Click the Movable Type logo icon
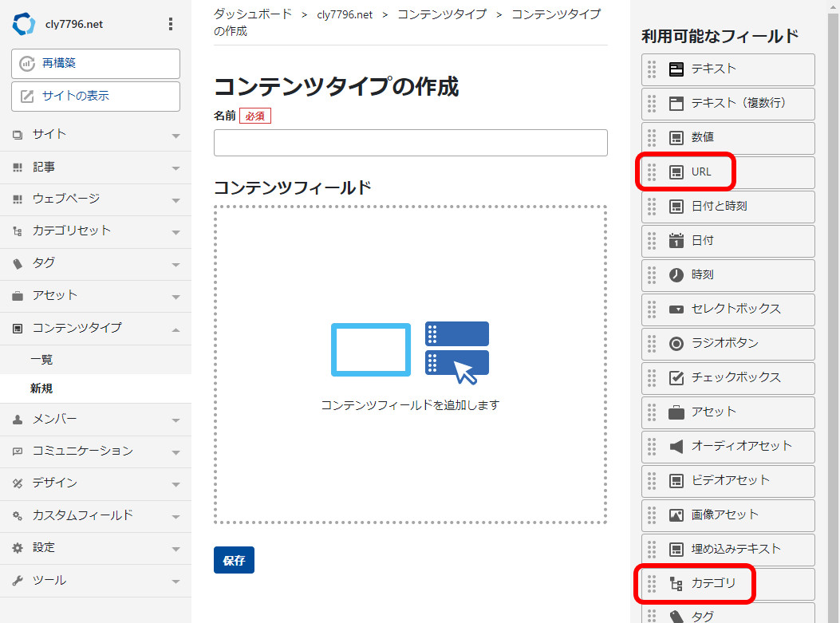Viewport: 840px width, 623px height. tap(24, 24)
